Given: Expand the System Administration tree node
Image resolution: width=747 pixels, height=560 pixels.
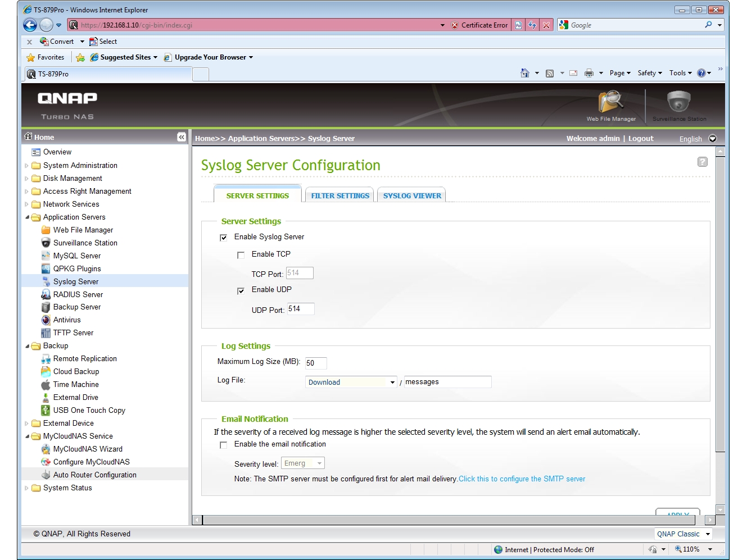Looking at the screenshot, I should tap(26, 166).
